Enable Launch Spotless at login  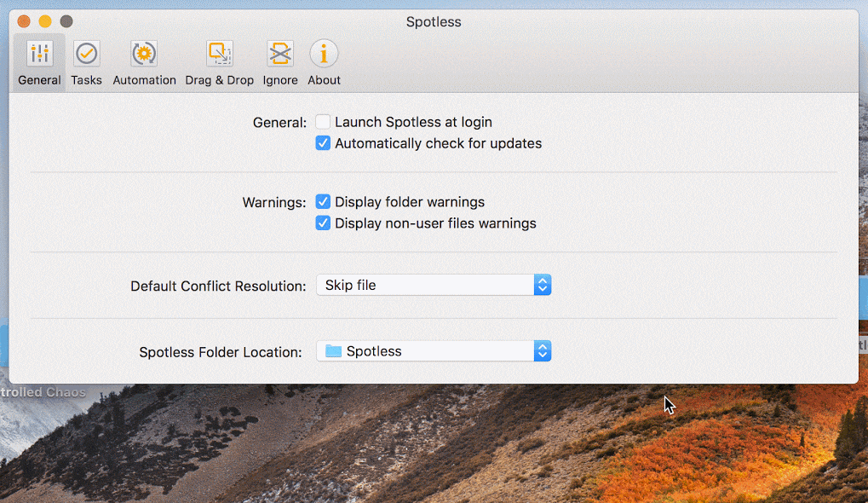tap(323, 122)
